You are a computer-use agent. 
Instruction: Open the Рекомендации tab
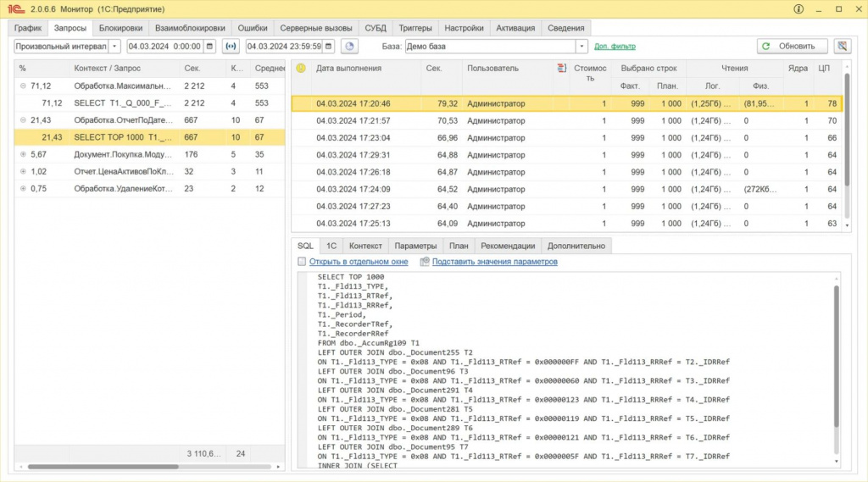pos(508,247)
